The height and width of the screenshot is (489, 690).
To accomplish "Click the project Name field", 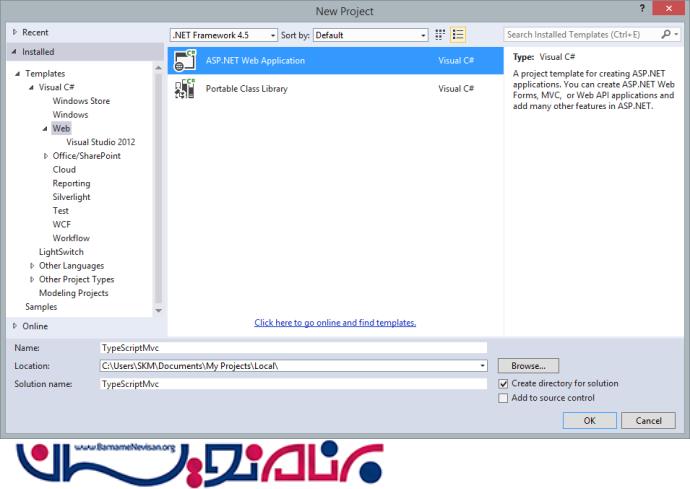I will pos(293,348).
